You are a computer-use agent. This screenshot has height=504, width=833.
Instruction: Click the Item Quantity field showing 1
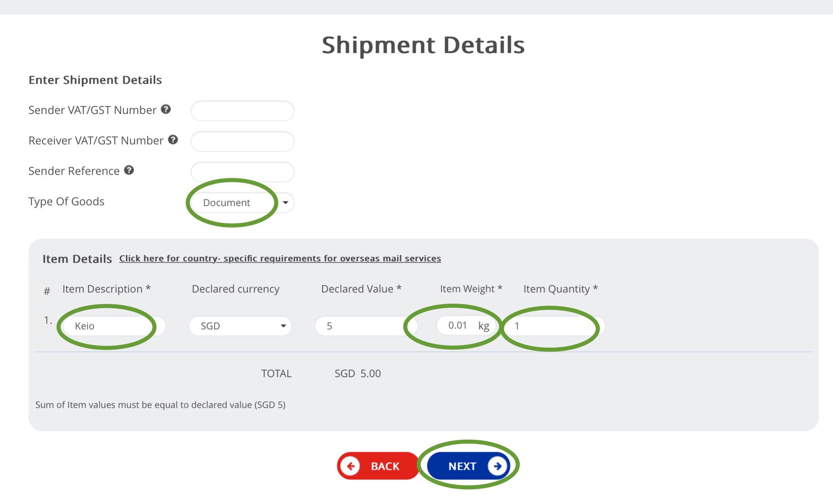pos(554,326)
